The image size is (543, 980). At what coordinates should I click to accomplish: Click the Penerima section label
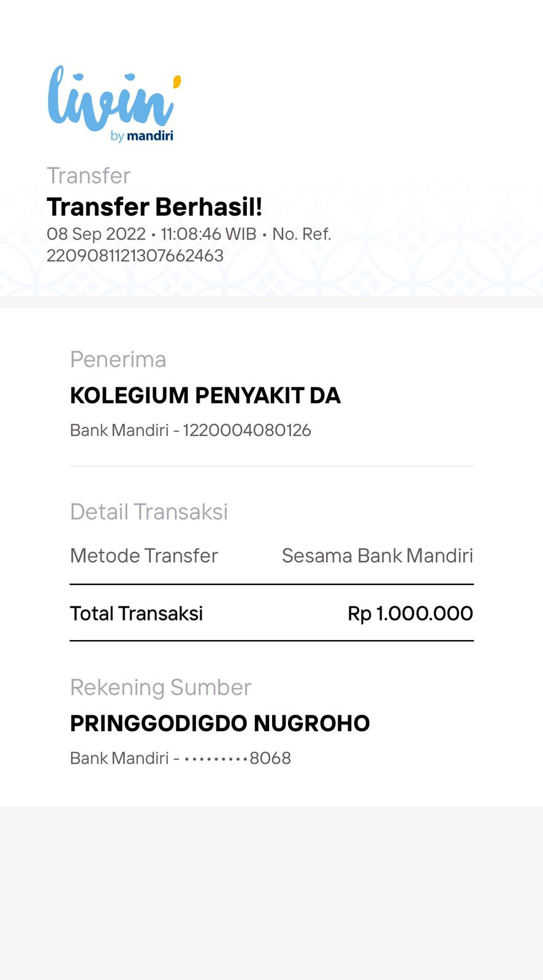pos(118,360)
